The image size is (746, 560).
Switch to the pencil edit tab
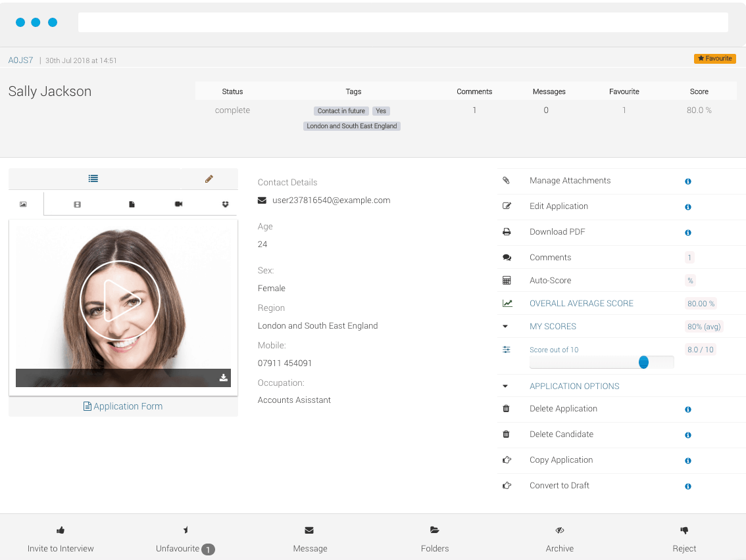(209, 179)
